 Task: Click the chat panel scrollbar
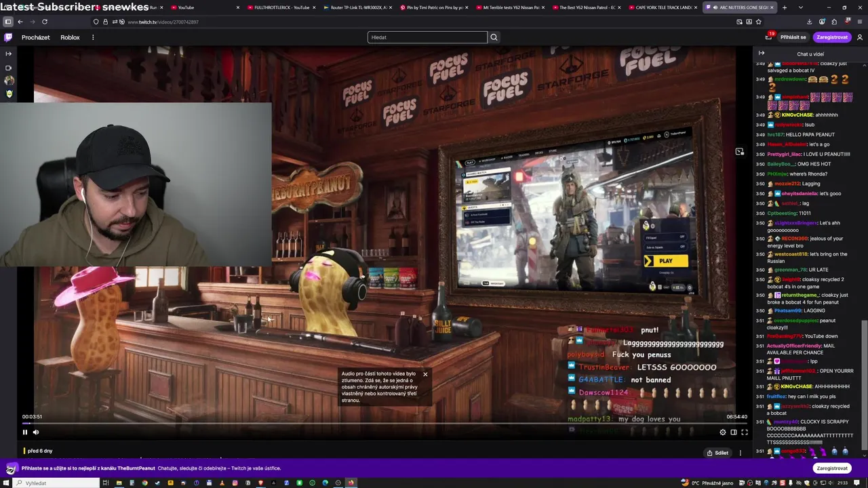[x=863, y=384]
